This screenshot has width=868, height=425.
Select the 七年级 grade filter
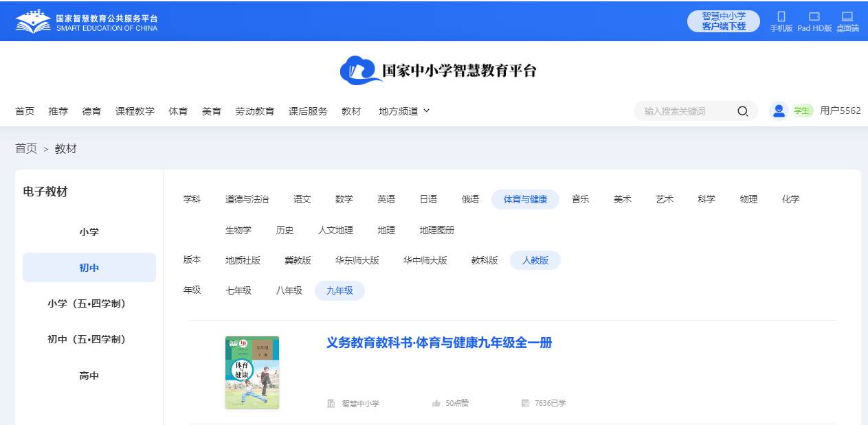pyautogui.click(x=238, y=290)
